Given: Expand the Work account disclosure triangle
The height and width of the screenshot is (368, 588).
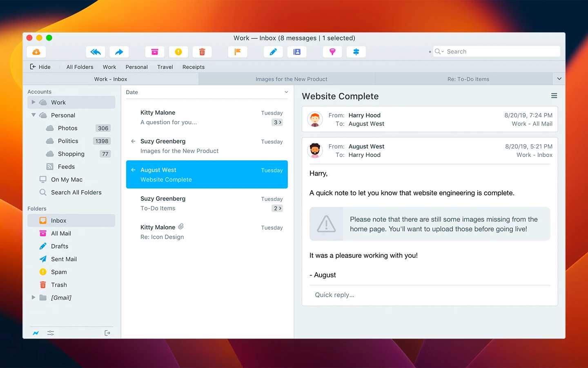Looking at the screenshot, I should point(33,102).
